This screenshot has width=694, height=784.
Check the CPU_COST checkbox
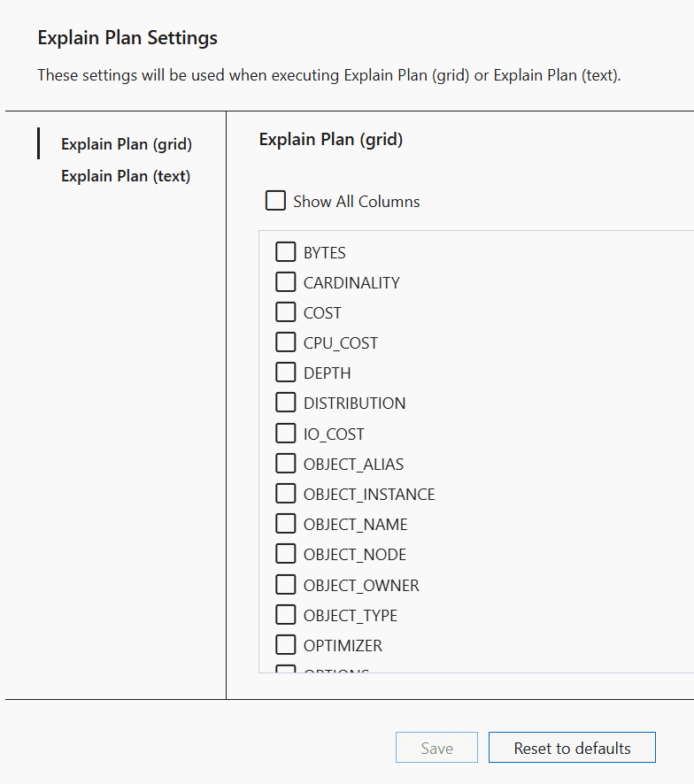coord(286,342)
